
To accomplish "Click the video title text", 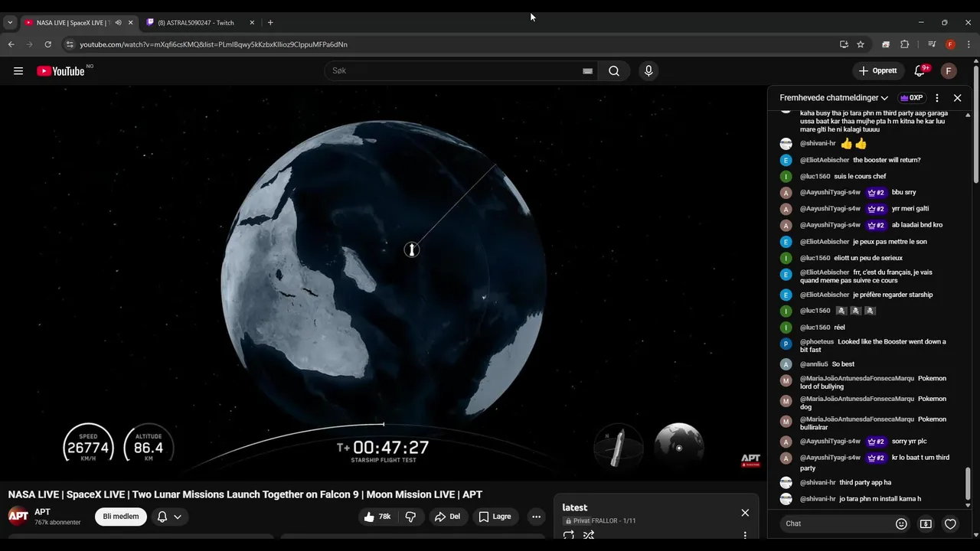I will (245, 495).
